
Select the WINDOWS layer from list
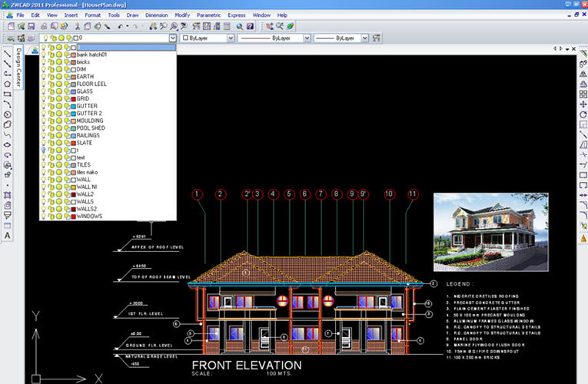point(89,216)
